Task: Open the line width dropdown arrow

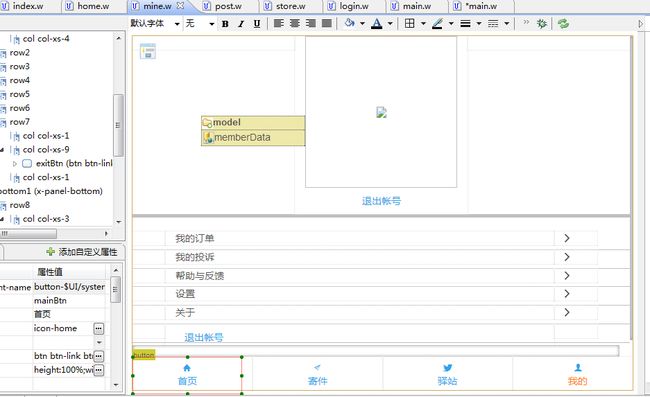Action: (x=478, y=24)
